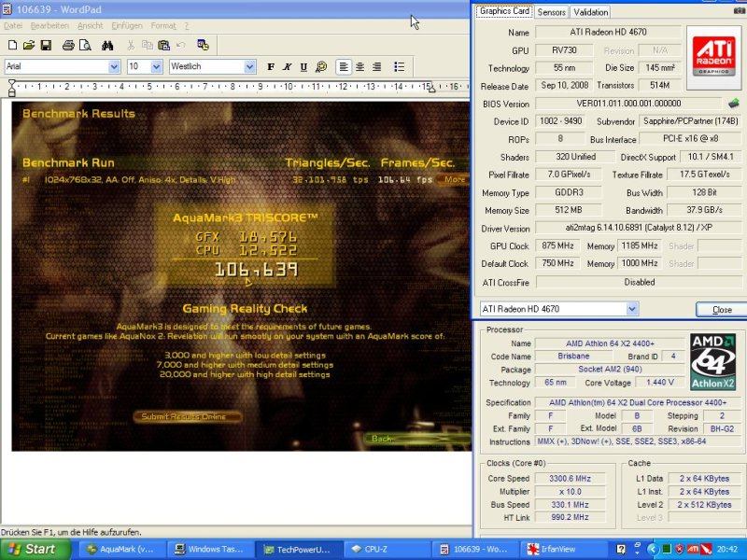The width and height of the screenshot is (747, 560).
Task: Switch to Windows Task Manager taskbar button
Action: pyautogui.click(x=209, y=549)
